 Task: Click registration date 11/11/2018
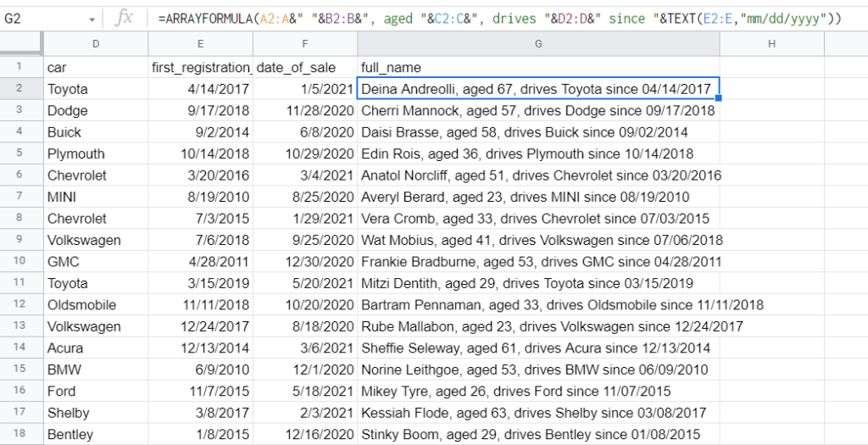[200, 304]
